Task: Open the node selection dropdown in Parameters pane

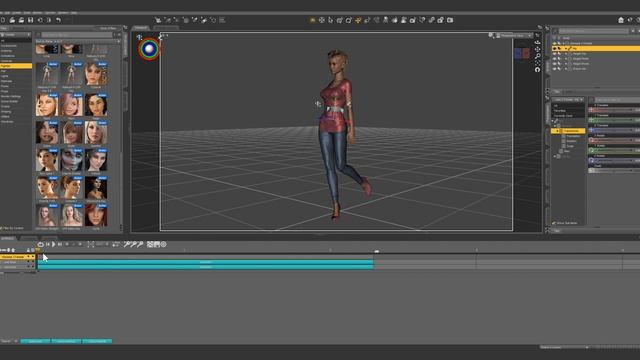Action: 568,100
